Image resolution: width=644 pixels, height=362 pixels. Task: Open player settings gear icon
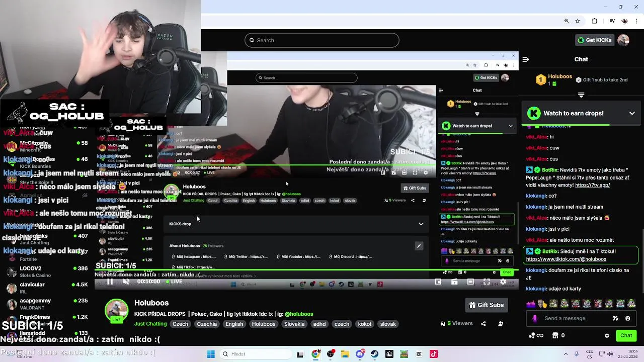[503, 282]
